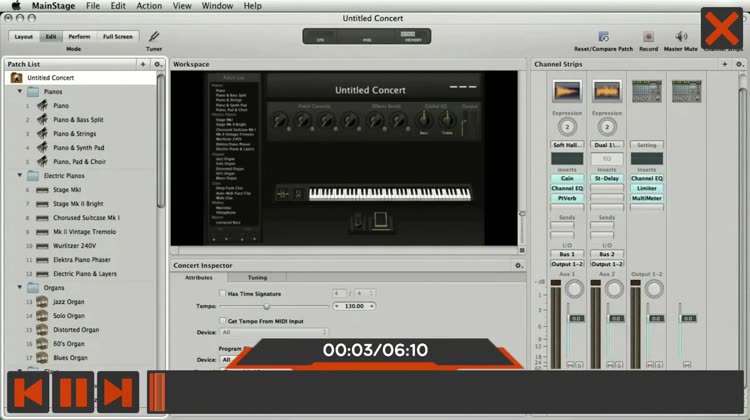Click the tempo value field 130.00
The image size is (750, 420).
pyautogui.click(x=354, y=306)
